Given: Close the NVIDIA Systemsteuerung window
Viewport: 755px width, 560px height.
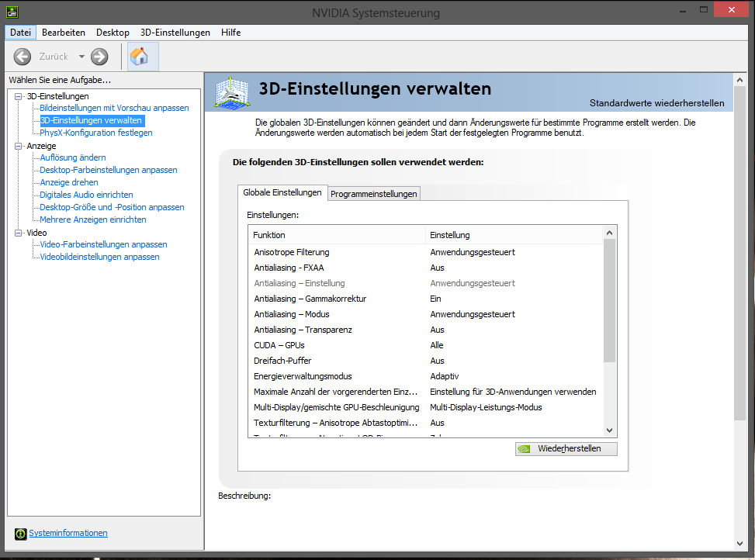Looking at the screenshot, I should coord(732,10).
